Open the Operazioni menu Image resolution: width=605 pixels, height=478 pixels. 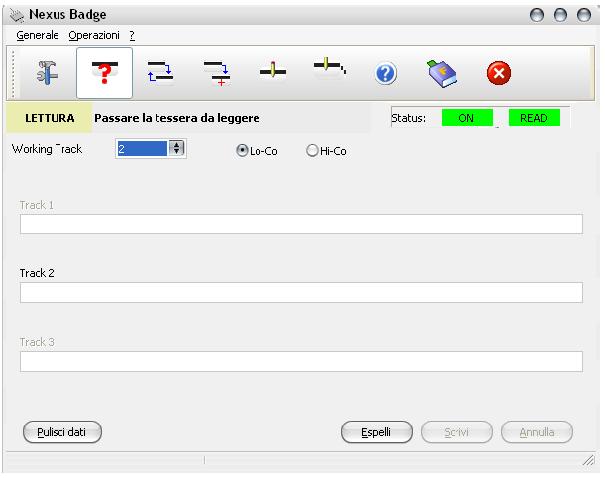94,35
